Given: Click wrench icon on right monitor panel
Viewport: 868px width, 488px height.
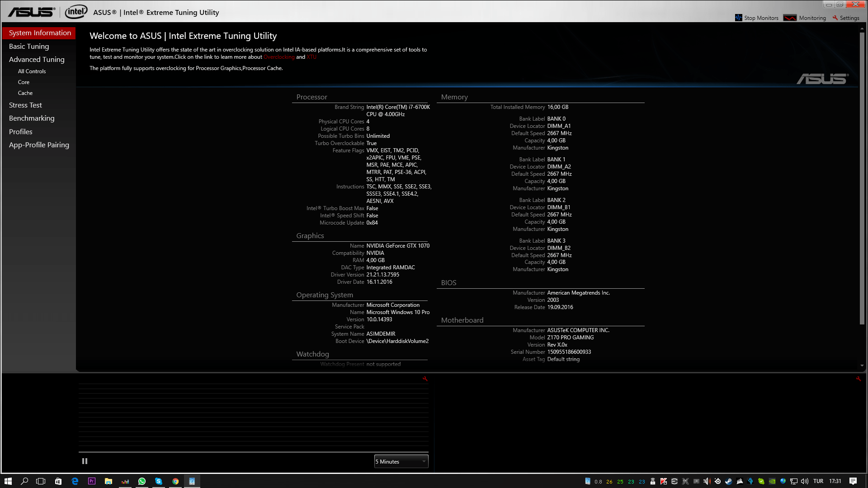Looking at the screenshot, I should click(x=858, y=379).
